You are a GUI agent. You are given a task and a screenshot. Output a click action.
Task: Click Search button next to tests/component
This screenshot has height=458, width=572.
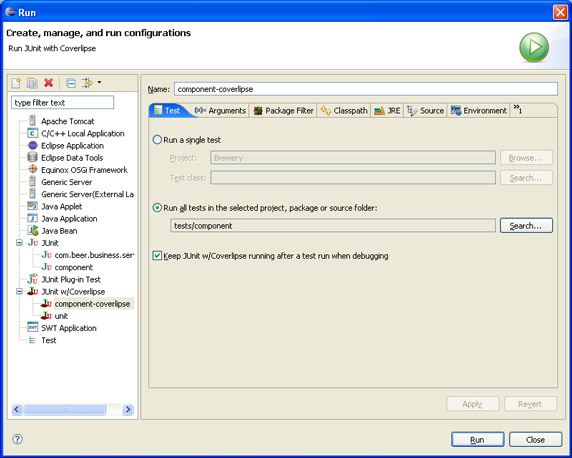[x=526, y=226]
